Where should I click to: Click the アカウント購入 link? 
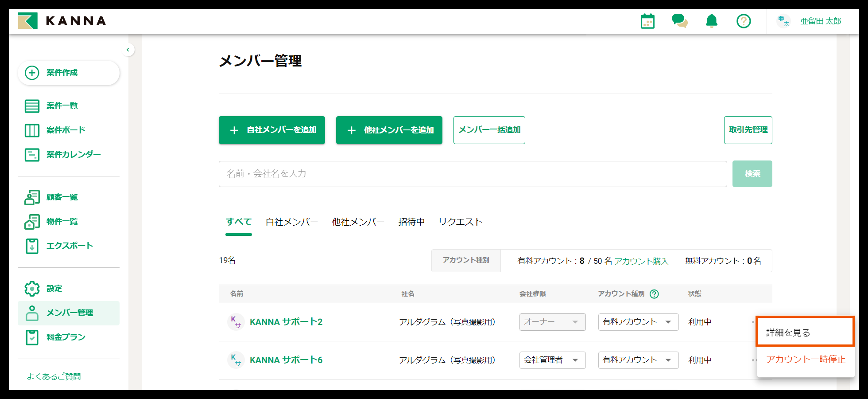tap(641, 261)
